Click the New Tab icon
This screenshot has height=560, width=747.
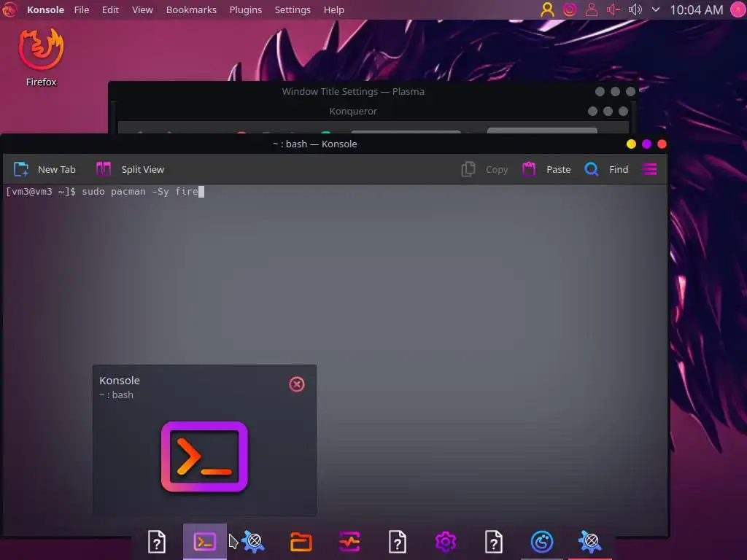pyautogui.click(x=21, y=169)
